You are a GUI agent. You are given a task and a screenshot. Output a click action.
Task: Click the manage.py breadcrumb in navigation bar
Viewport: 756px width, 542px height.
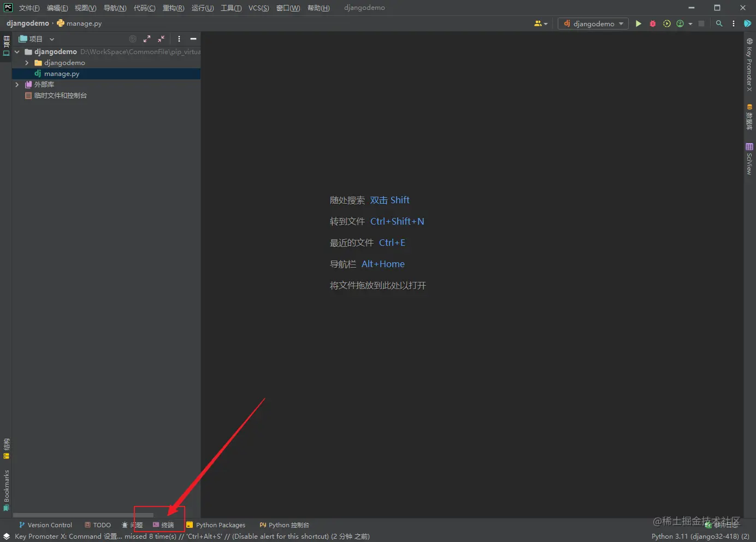(x=79, y=23)
